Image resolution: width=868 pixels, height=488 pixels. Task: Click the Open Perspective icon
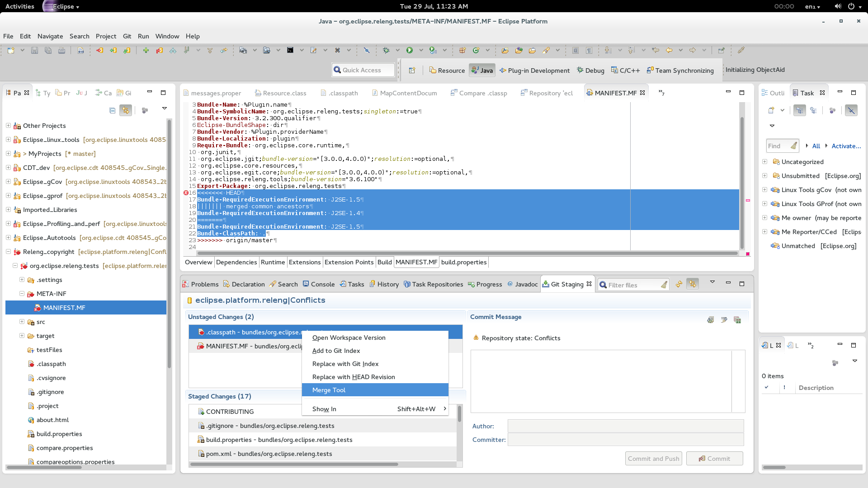click(x=412, y=70)
